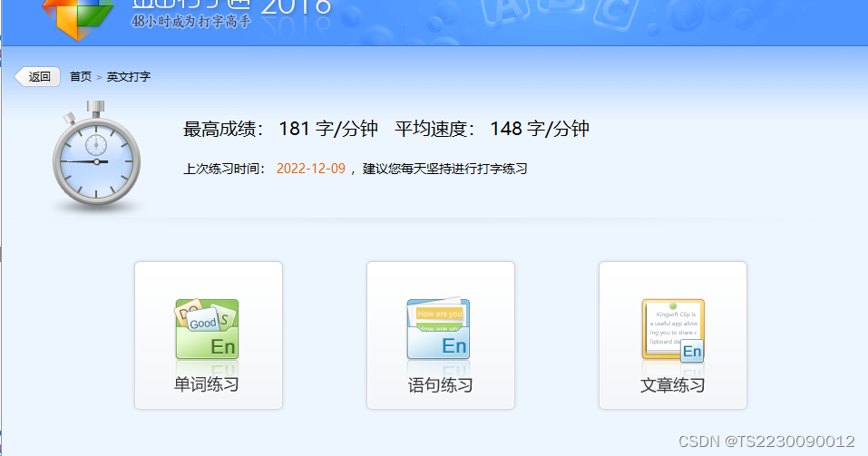The image size is (868, 456).
Task: Open the 语句练习 sentence practice card
Action: [441, 335]
